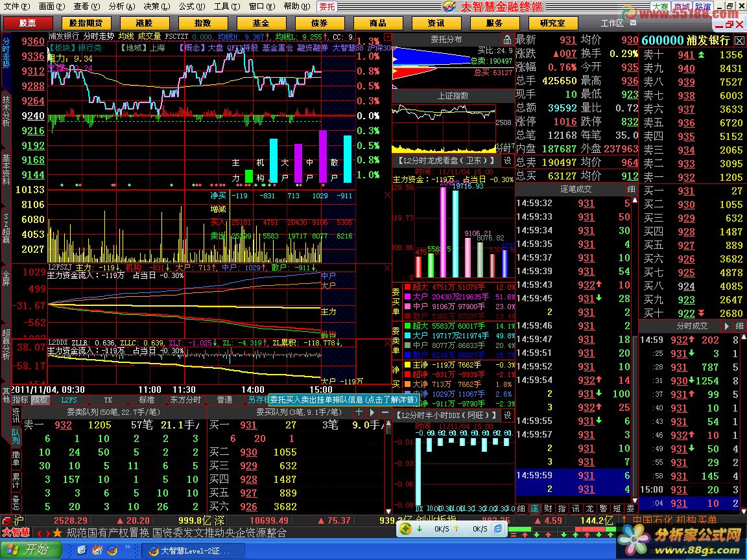This screenshot has height=560, width=747.
Task: Click the 分时成交 list scrollbar down arrow
Action: coord(743,510)
